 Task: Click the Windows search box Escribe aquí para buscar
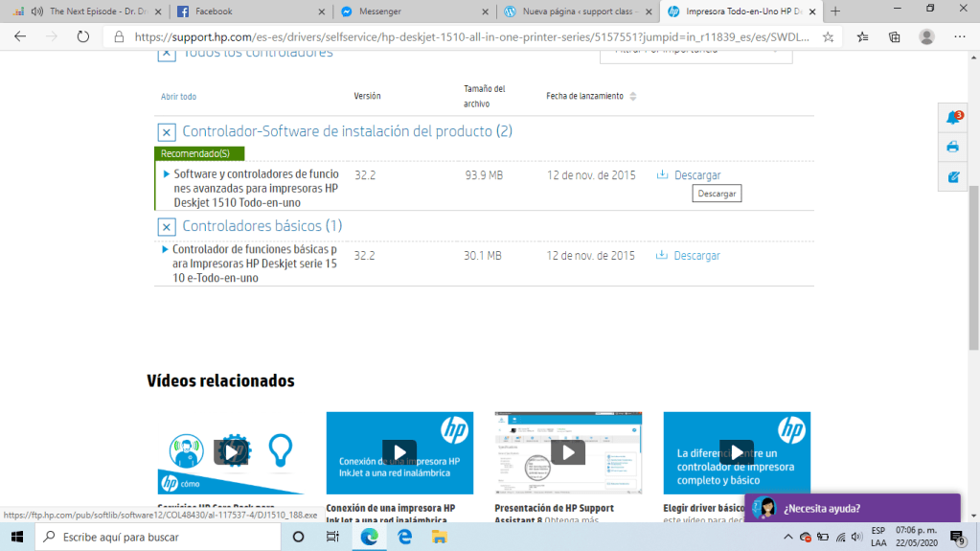pyautogui.click(x=157, y=537)
